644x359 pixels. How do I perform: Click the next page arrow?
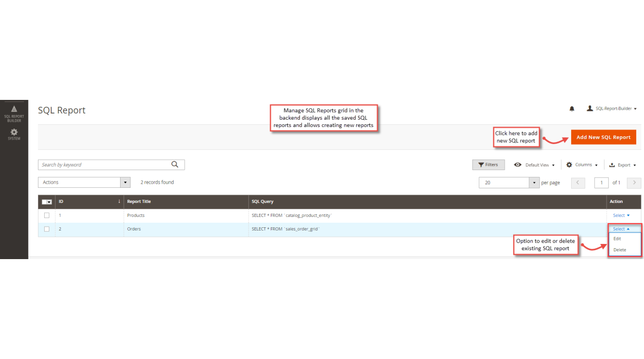tap(634, 183)
